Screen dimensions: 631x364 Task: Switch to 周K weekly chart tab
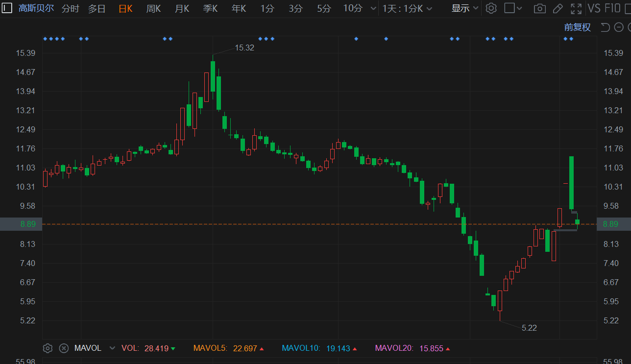153,8
